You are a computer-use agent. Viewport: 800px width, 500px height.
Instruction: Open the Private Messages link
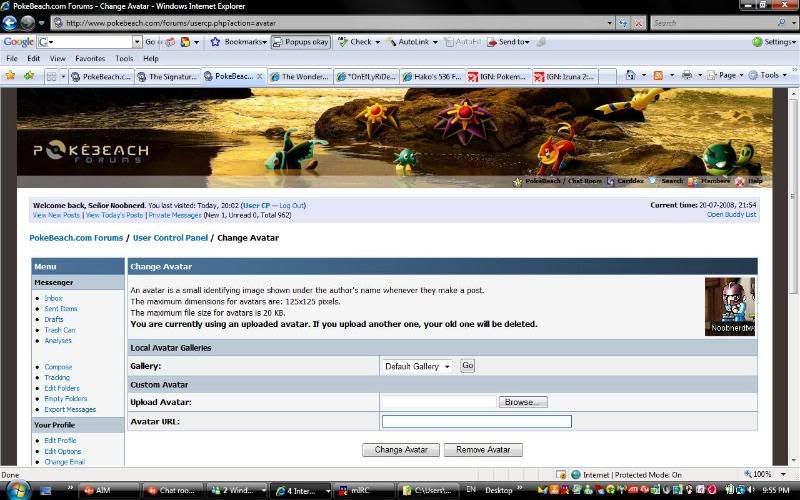[175, 215]
